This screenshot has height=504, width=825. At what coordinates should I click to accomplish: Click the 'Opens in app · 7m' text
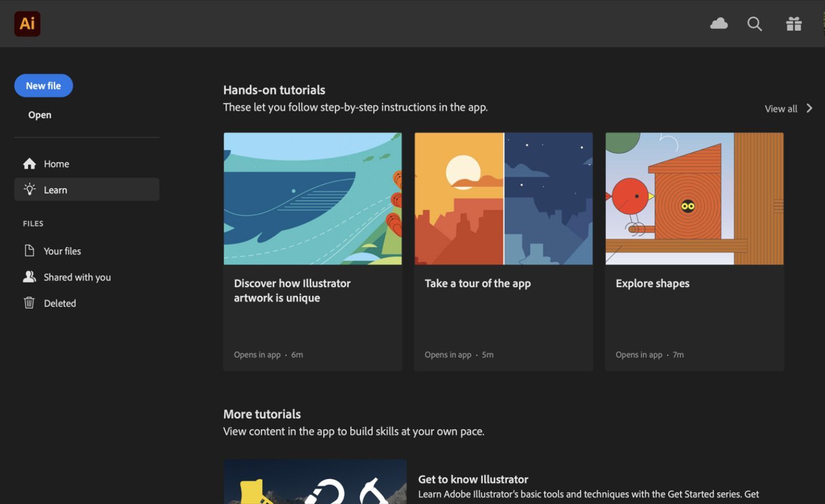(x=649, y=354)
